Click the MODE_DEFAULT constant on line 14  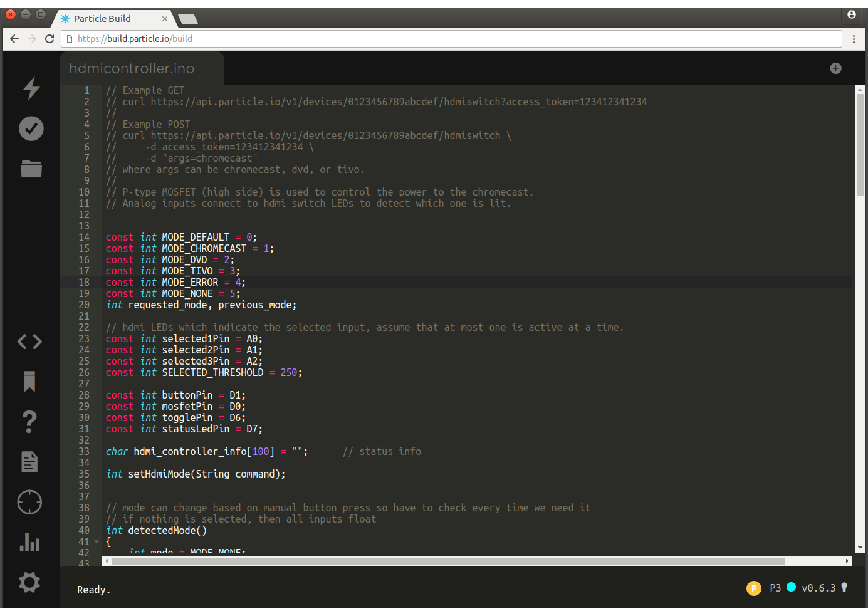click(196, 237)
